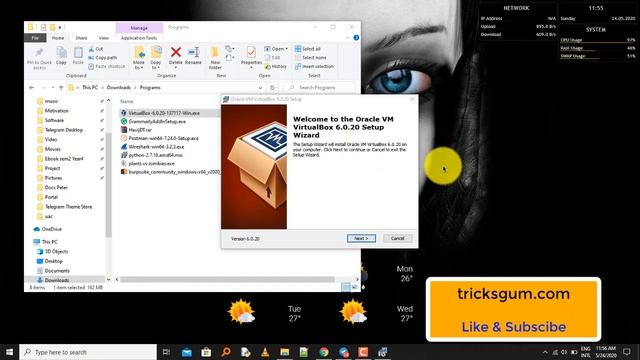Click Copy path in Clipboard group
Screen dimensions: 640x360
[102, 58]
